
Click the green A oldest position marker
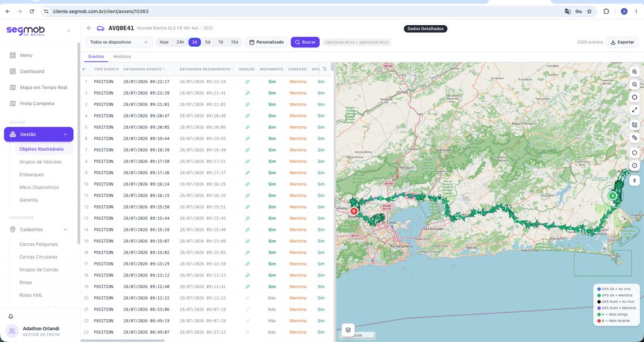613,196
